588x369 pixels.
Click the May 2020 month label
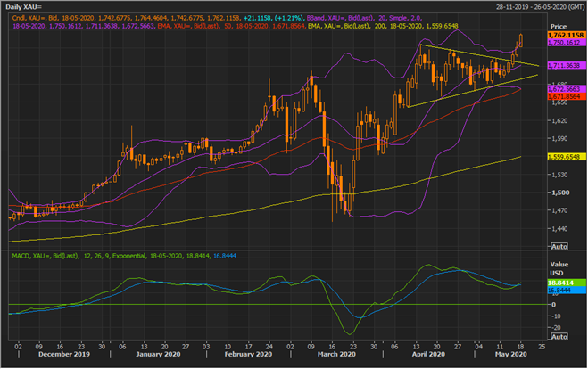pyautogui.click(x=511, y=355)
